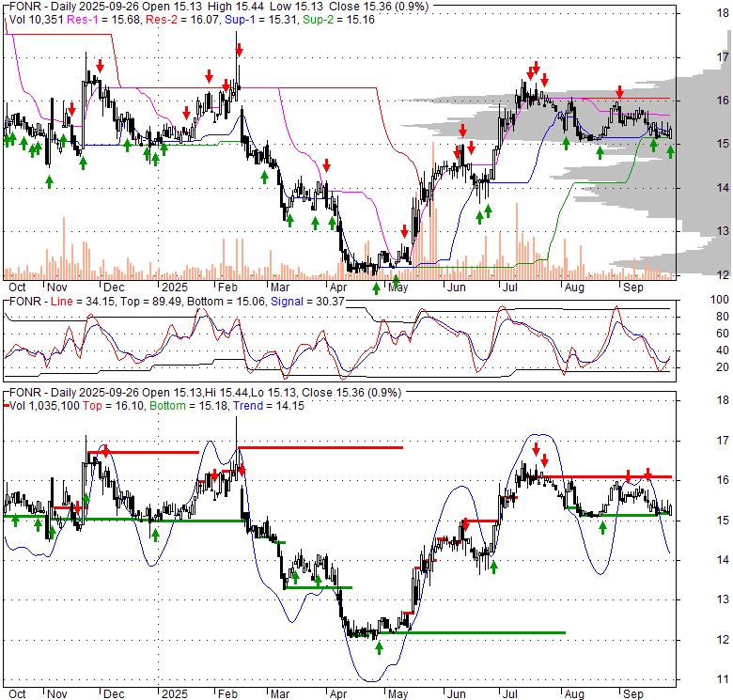Click the 'Vol 10,351' text in top chart
This screenshot has height=700, width=733.
37,20
